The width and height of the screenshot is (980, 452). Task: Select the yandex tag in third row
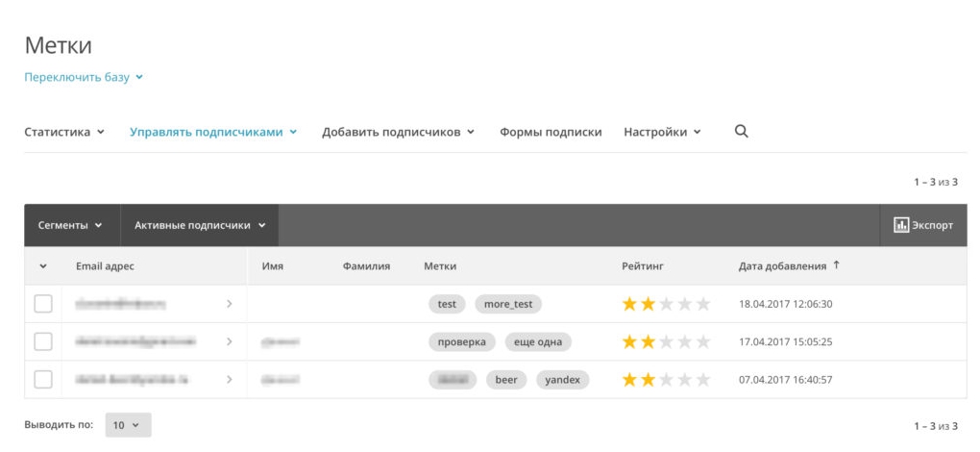point(562,380)
